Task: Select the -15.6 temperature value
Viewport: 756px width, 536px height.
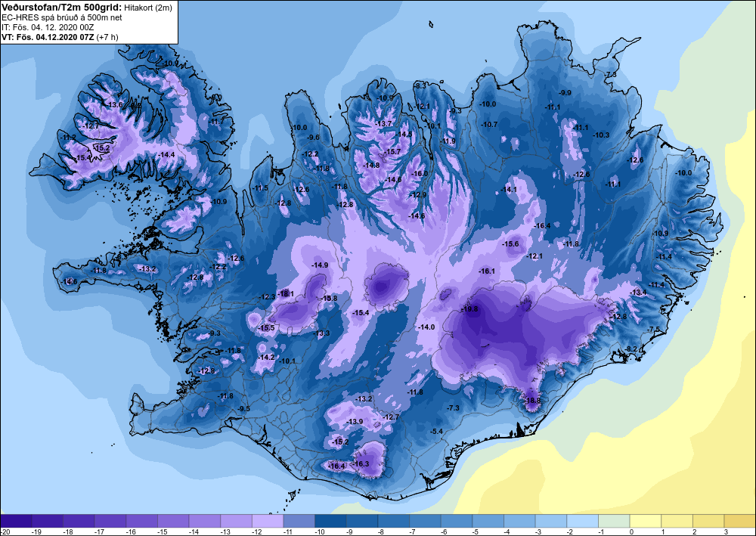Action: pos(510,244)
